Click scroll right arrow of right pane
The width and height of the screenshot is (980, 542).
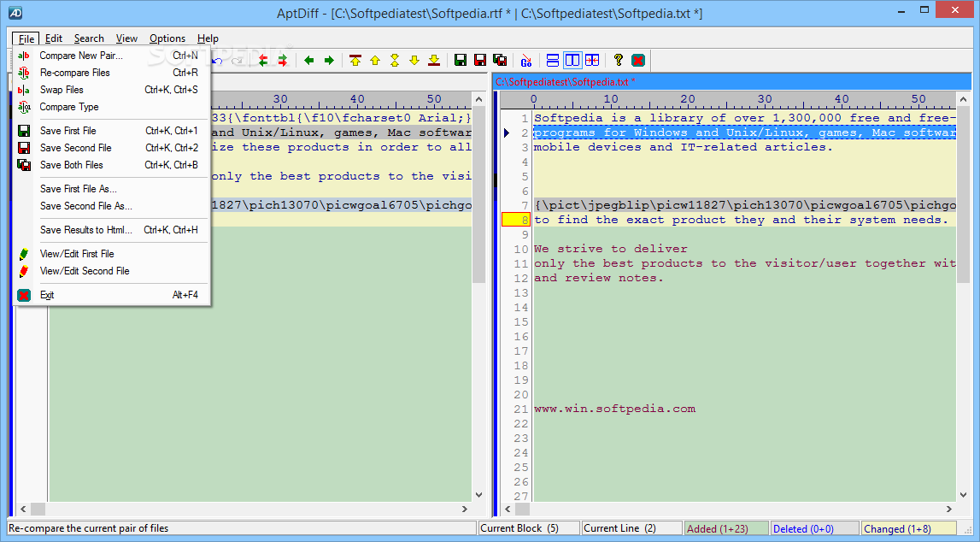(x=949, y=509)
